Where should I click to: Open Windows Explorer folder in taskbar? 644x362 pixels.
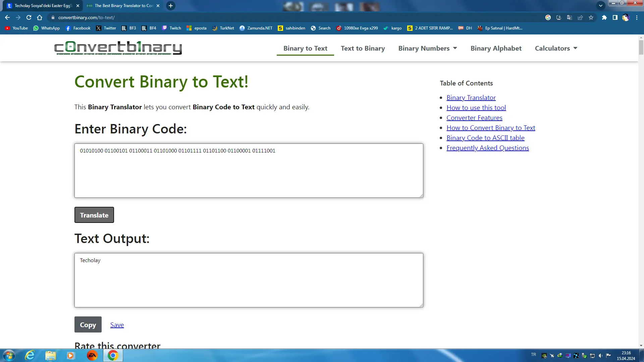50,355
